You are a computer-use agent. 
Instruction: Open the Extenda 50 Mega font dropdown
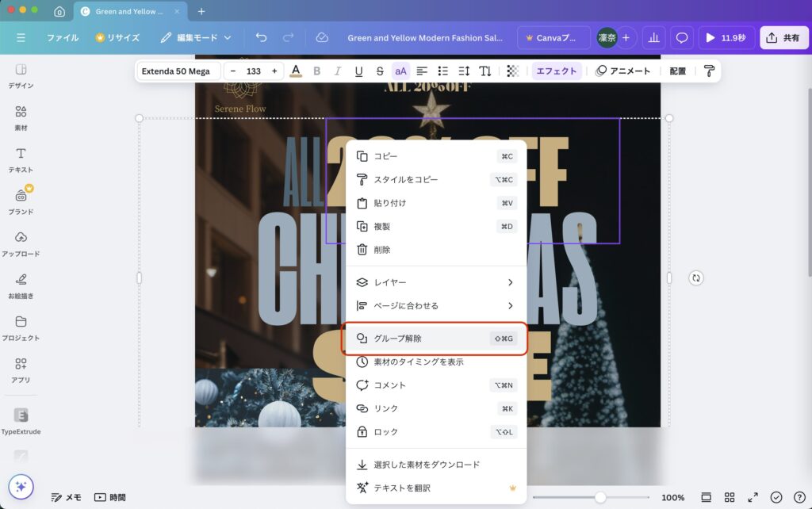(177, 71)
